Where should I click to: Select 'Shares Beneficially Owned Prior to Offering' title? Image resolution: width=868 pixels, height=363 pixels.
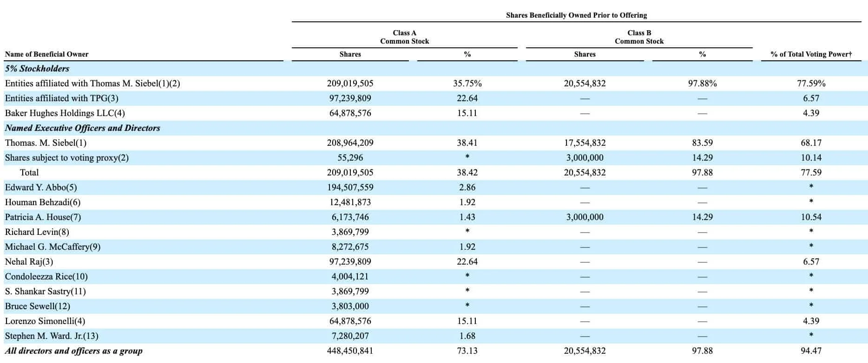[x=577, y=15]
